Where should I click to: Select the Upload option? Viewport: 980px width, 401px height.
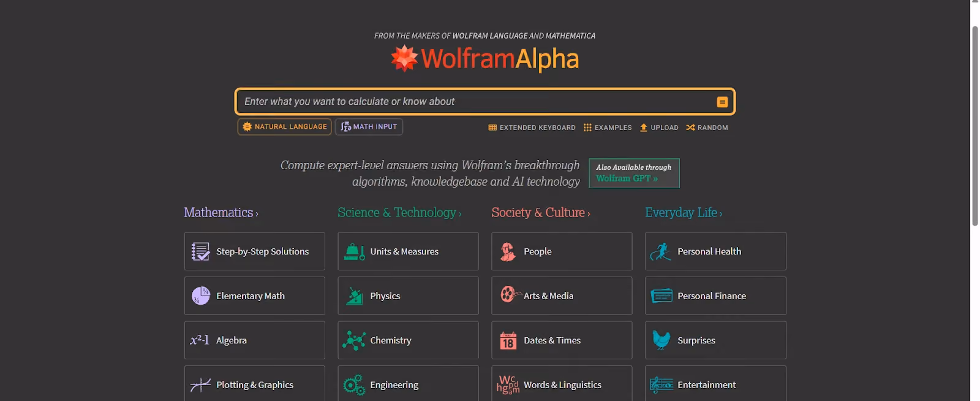(x=659, y=128)
